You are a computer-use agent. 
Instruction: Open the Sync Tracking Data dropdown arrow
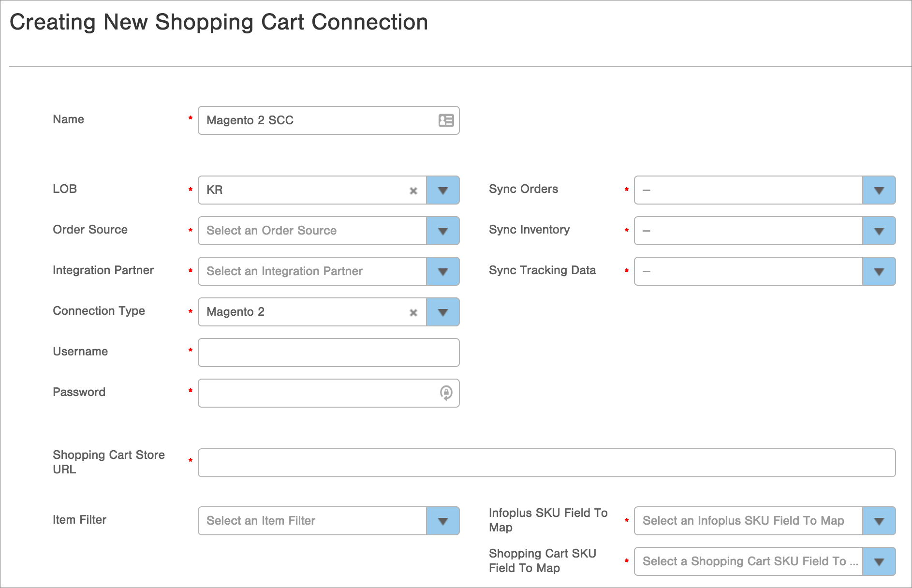[879, 271]
